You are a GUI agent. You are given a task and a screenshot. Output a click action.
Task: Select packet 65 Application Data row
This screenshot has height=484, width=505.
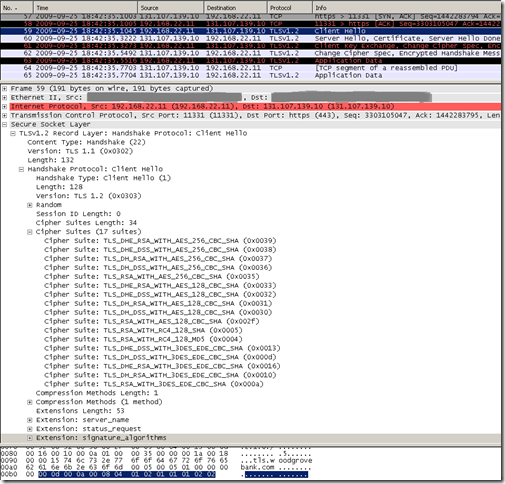coord(251,75)
